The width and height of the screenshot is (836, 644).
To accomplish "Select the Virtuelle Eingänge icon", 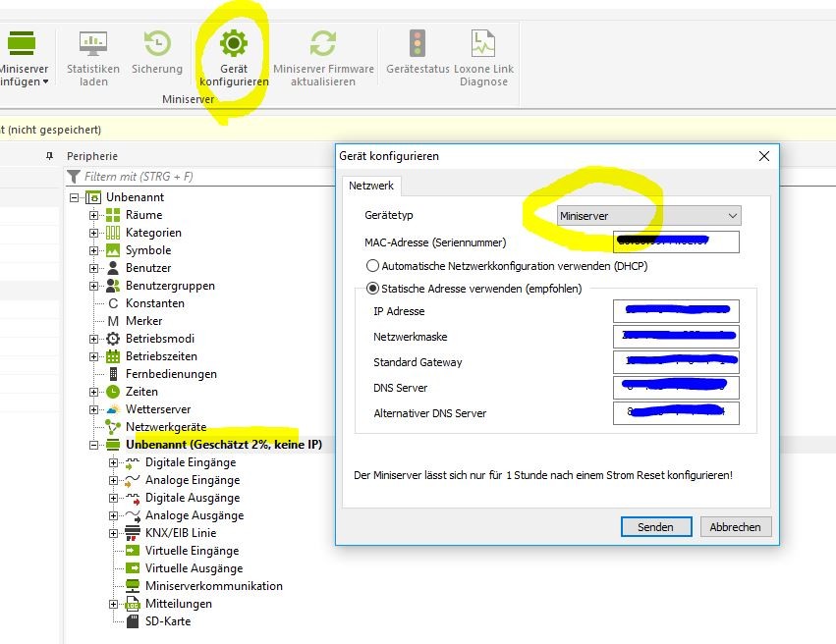I will point(133,551).
